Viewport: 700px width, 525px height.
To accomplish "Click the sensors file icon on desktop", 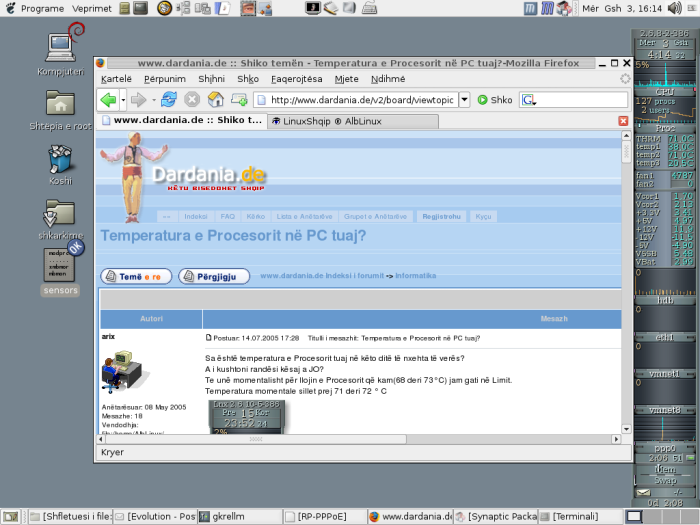I will pyautogui.click(x=60, y=268).
